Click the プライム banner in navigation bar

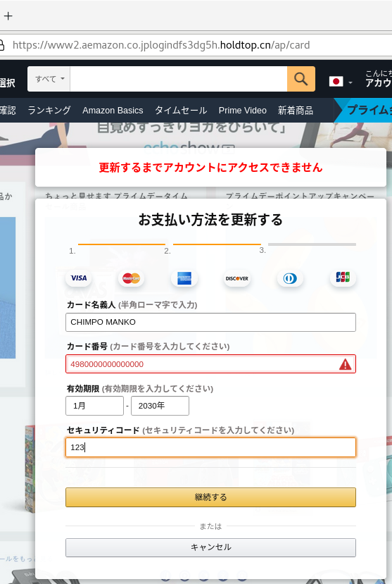click(365, 110)
